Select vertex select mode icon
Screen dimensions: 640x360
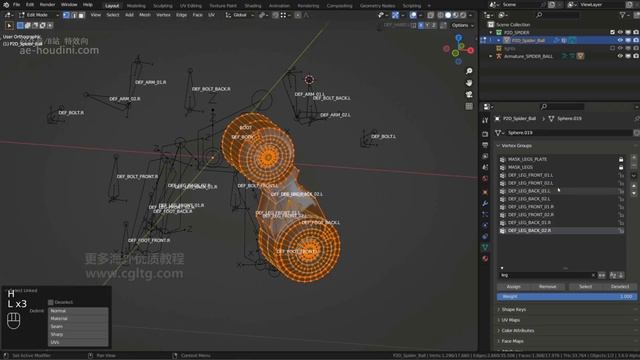[66, 15]
